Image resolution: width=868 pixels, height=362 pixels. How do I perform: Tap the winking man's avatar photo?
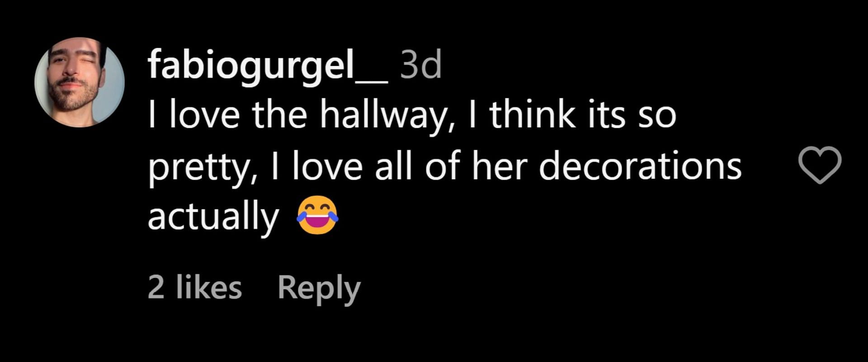[80, 82]
